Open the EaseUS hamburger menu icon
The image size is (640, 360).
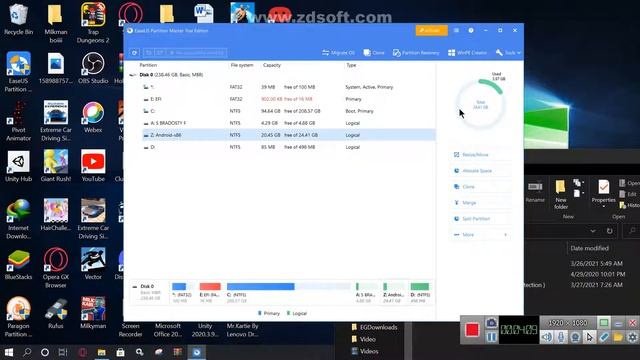(x=456, y=31)
